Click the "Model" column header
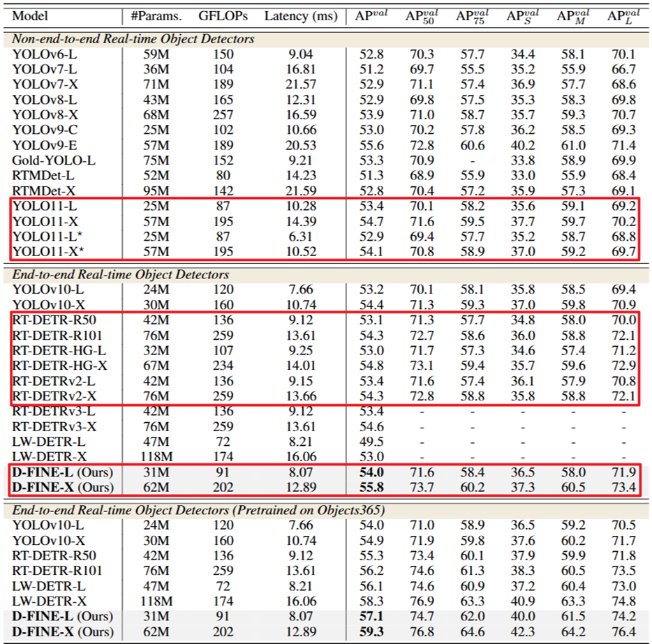Image resolution: width=652 pixels, height=644 pixels. pyautogui.click(x=30, y=16)
